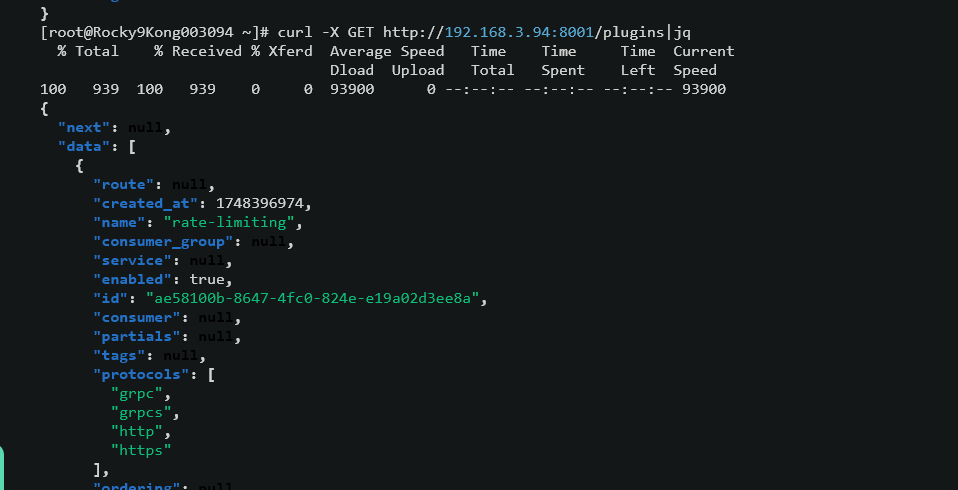Viewport: 958px width, 490px height.
Task: Click the "tags" key
Action: pyautogui.click(x=119, y=355)
